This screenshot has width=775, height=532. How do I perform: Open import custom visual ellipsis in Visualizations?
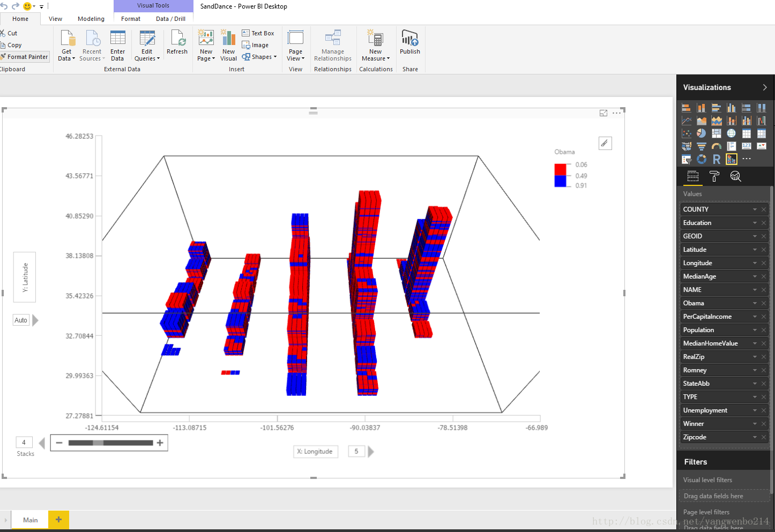[747, 159]
